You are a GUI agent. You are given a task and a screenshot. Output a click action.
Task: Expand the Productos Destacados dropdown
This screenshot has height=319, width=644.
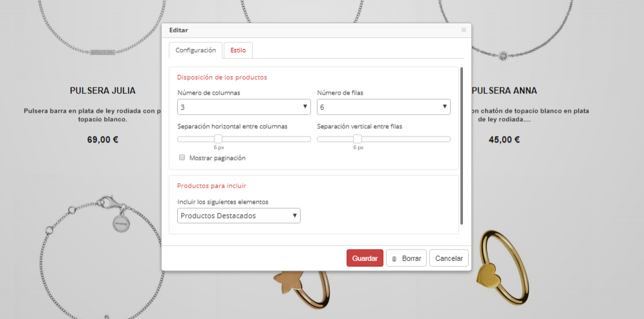pyautogui.click(x=239, y=215)
